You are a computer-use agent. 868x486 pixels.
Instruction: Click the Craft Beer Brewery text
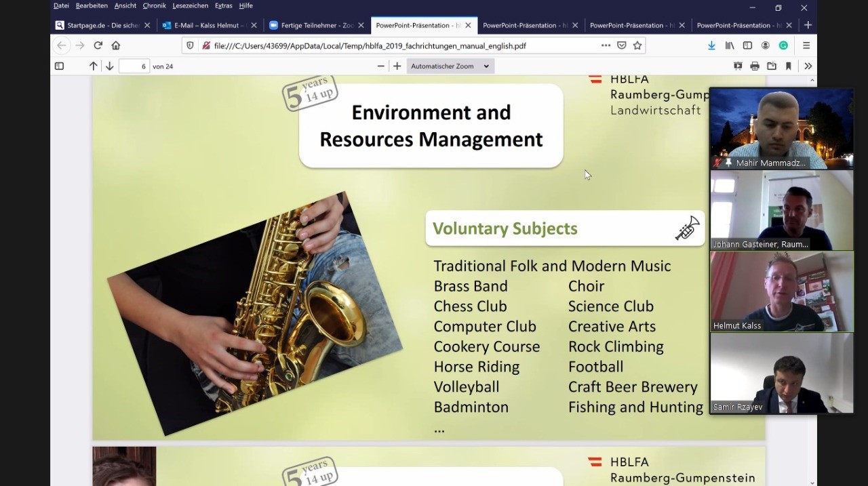[x=633, y=387]
